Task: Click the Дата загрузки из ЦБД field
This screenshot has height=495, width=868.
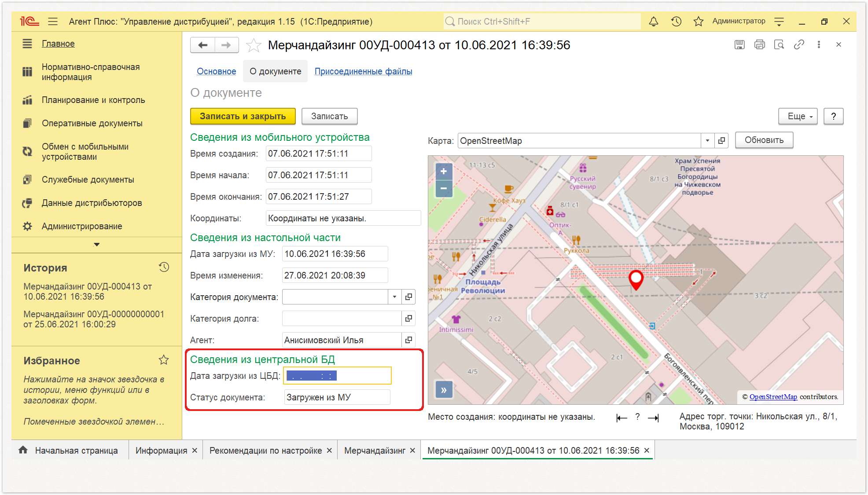Action: coord(337,376)
